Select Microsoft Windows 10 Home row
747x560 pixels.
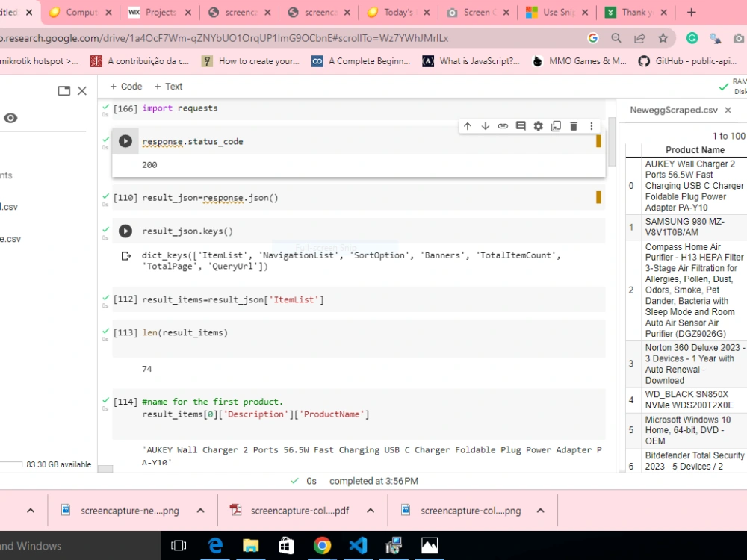pyautogui.click(x=686, y=431)
